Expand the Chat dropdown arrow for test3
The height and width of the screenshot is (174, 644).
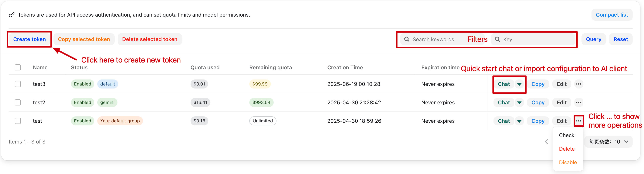click(520, 84)
